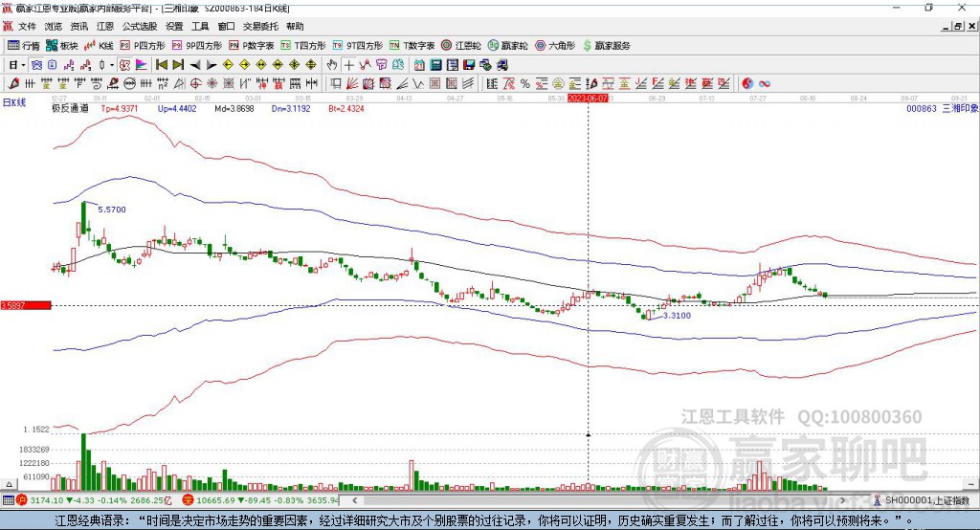Click the Up=4.4402 indicator value
The width and height of the screenshot is (980, 530).
pos(177,108)
